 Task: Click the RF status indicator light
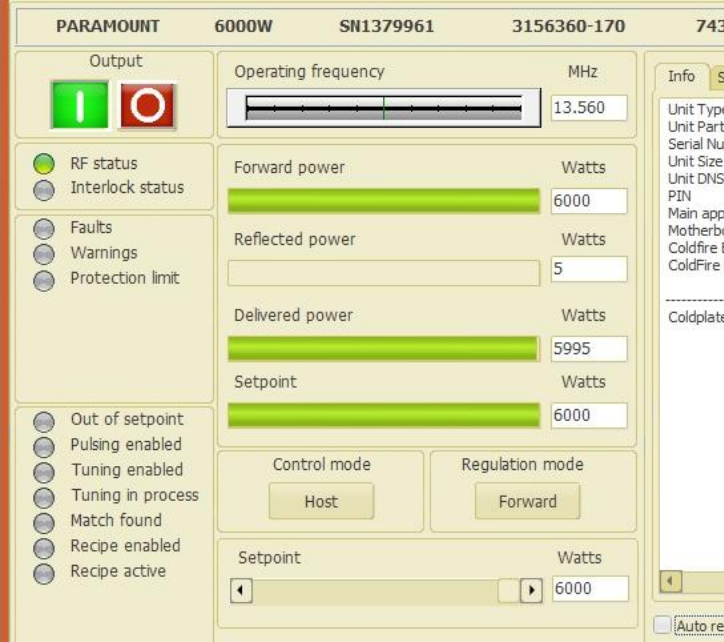44,164
